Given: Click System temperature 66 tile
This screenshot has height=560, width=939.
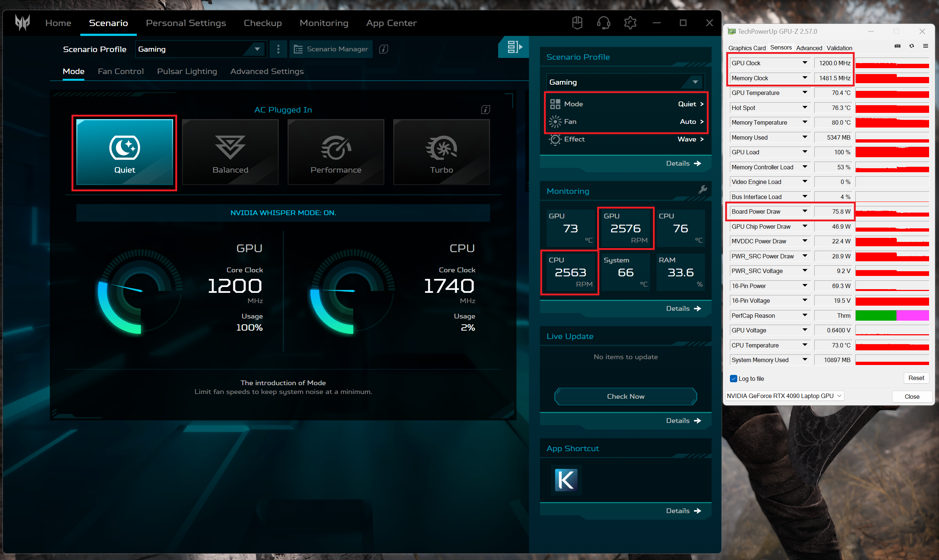Looking at the screenshot, I should pyautogui.click(x=626, y=272).
